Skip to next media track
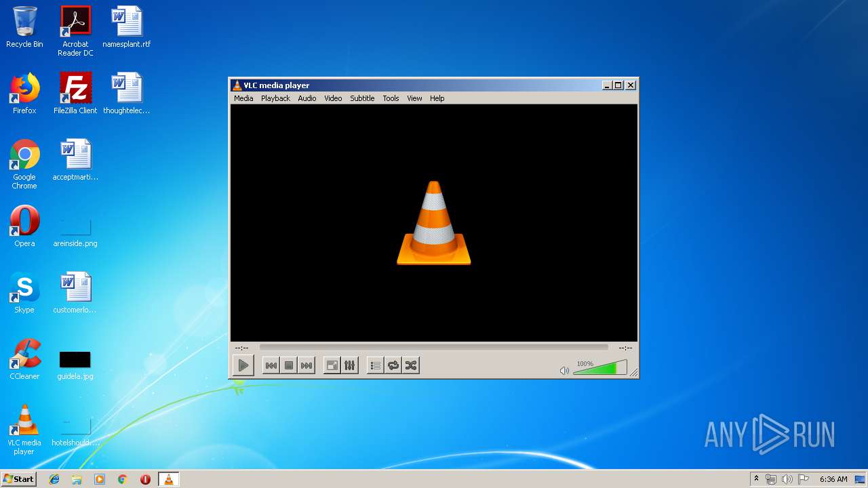Viewport: 868px width, 488px height. click(307, 365)
